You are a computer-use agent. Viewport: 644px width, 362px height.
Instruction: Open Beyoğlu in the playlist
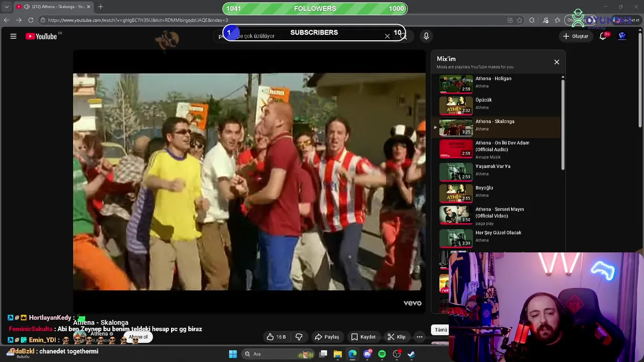[497, 193]
